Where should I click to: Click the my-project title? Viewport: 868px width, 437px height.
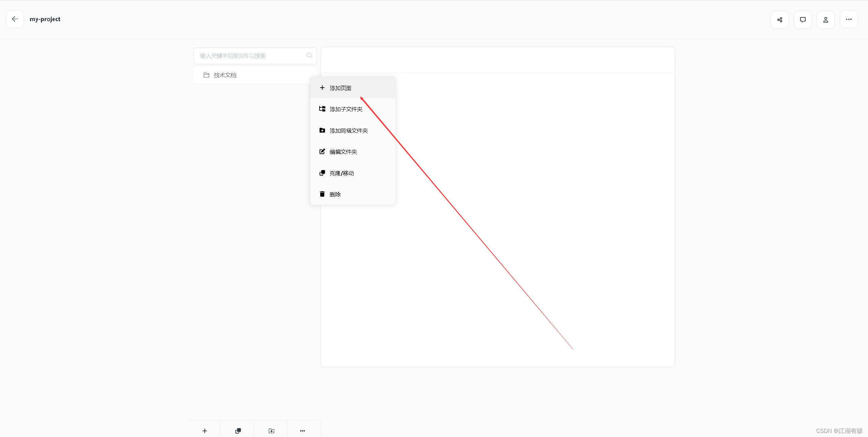coord(45,19)
